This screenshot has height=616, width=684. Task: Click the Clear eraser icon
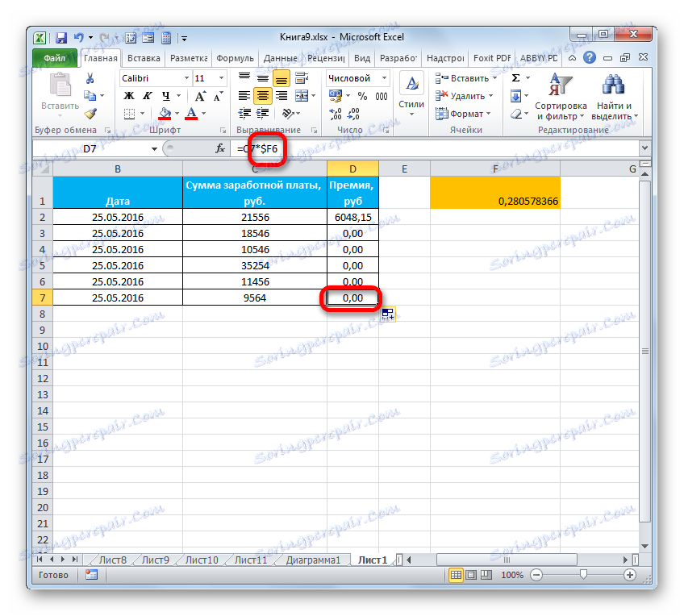516,114
